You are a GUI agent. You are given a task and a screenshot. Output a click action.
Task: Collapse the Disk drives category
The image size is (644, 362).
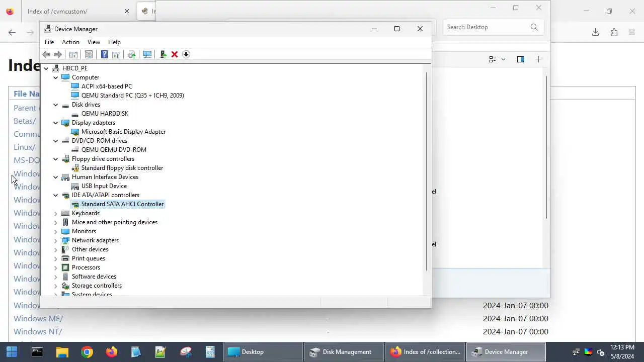point(56,105)
